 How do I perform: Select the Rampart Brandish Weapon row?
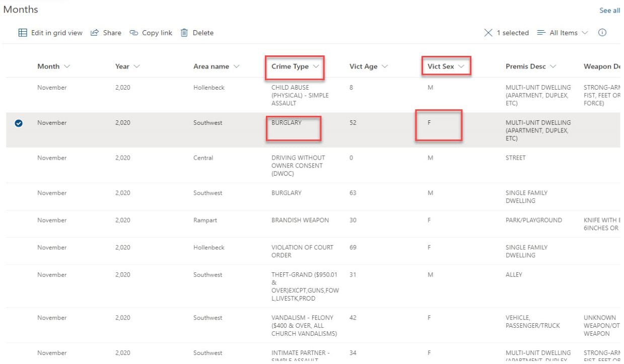point(20,221)
